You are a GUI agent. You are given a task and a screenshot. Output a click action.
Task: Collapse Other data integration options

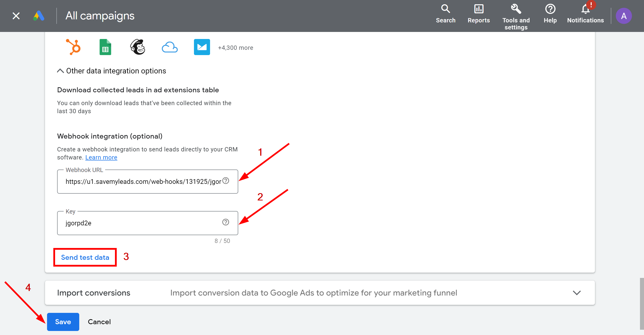pos(111,71)
